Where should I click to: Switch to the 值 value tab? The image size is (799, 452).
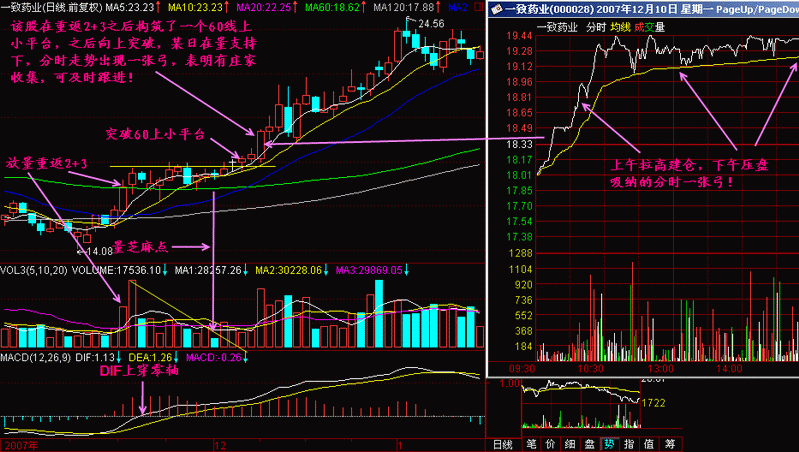[649, 444]
